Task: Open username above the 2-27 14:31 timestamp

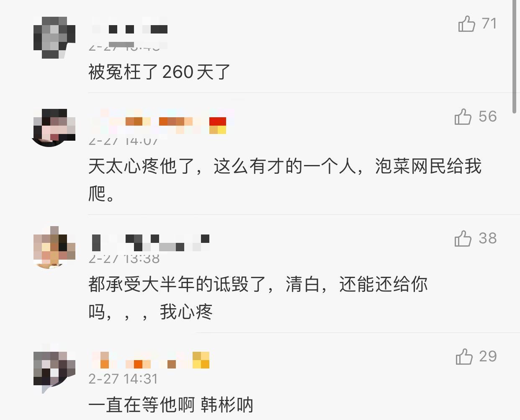Action: point(151,360)
